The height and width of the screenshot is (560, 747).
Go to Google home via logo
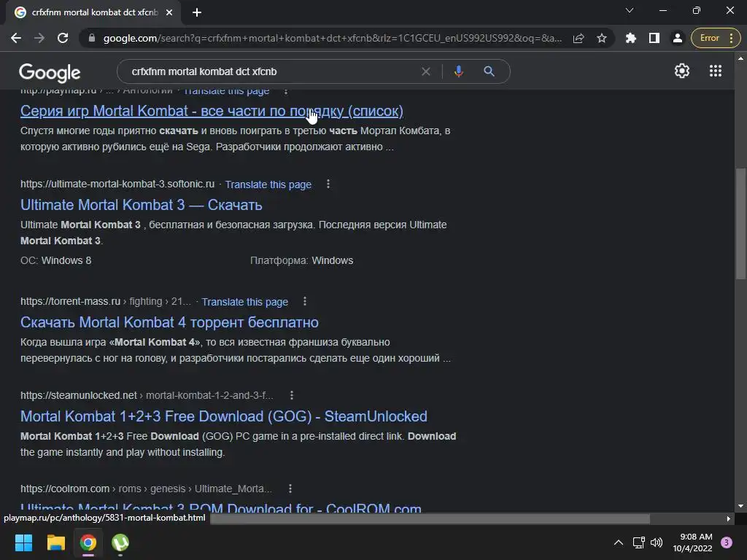pos(50,72)
